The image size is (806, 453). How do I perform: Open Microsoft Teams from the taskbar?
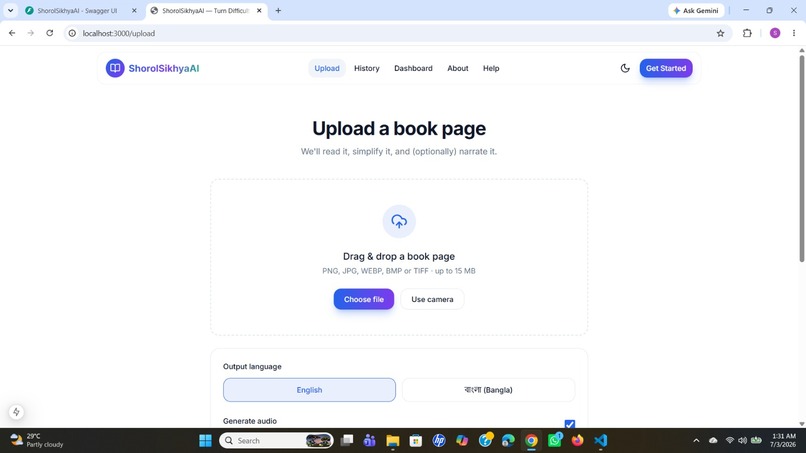point(370,441)
